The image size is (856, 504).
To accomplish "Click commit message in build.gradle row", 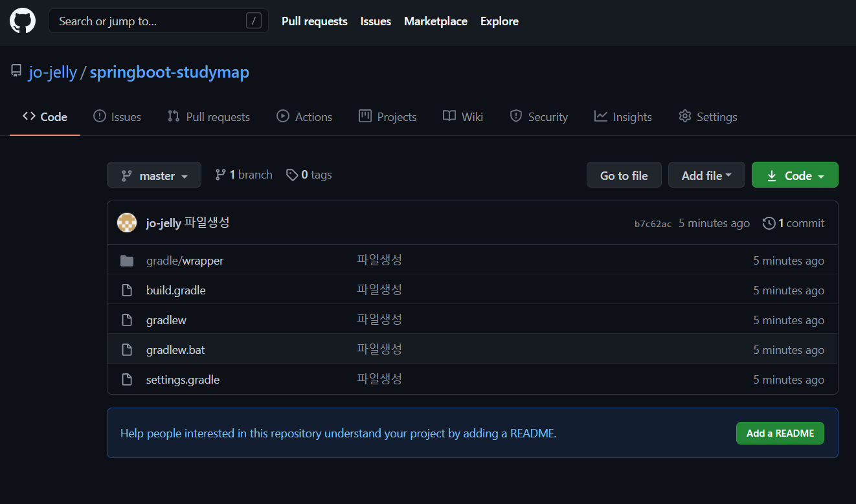I will [379, 290].
